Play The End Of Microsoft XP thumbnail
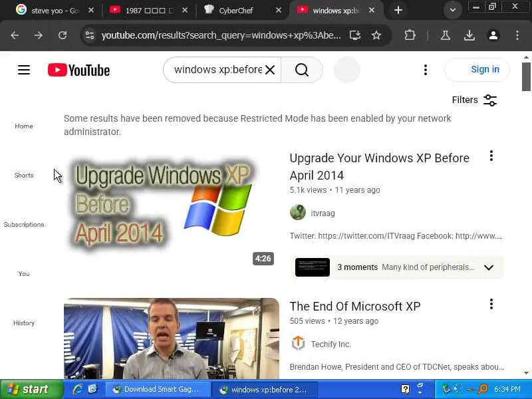 click(x=172, y=338)
